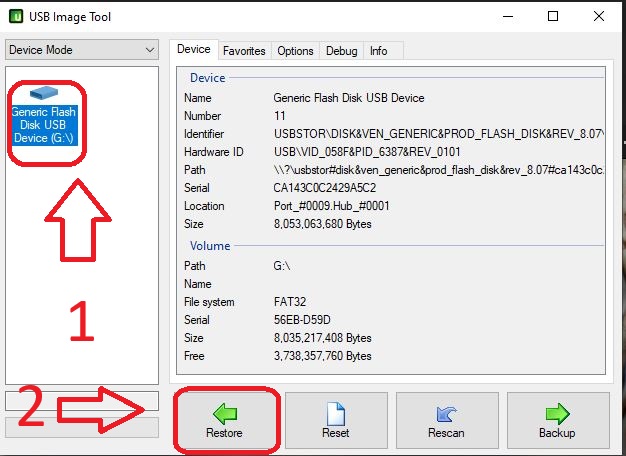Select the Generic Flash Disk USB Device icon
The width and height of the screenshot is (626, 456).
click(44, 115)
